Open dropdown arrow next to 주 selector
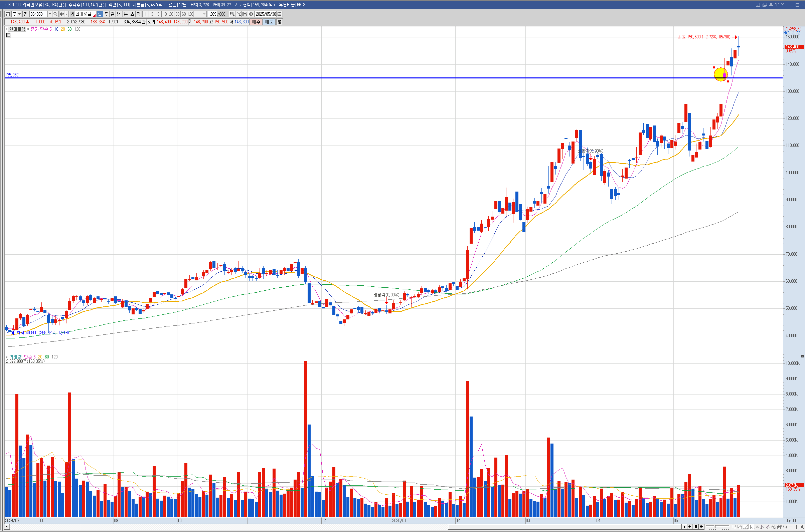 click(19, 14)
